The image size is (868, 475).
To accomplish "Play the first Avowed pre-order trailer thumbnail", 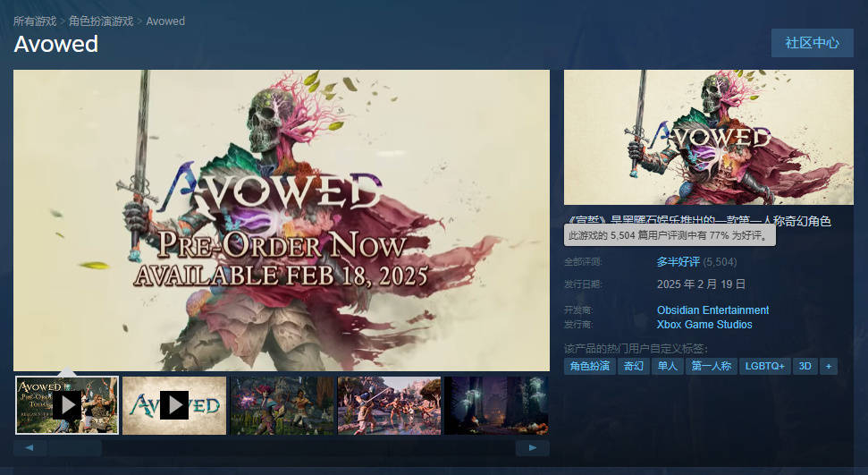I will pyautogui.click(x=66, y=405).
